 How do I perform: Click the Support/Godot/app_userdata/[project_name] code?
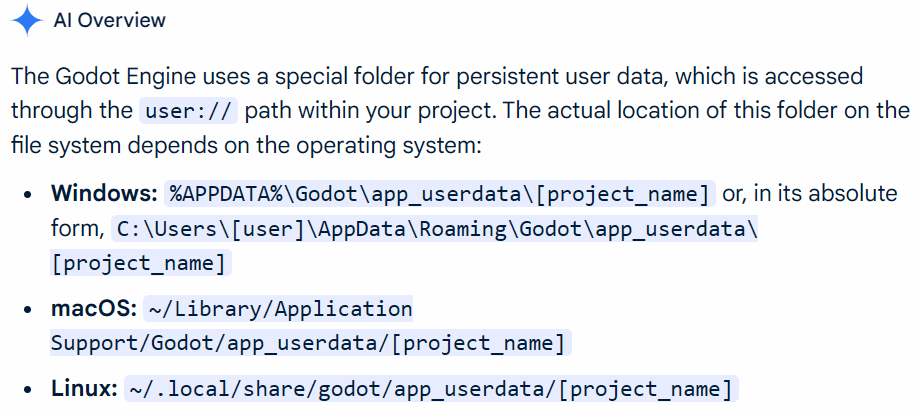pyautogui.click(x=309, y=344)
